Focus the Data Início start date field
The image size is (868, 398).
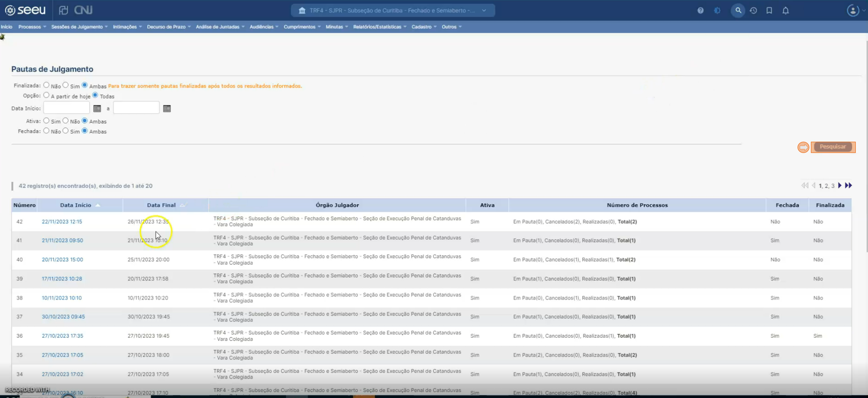click(66, 108)
